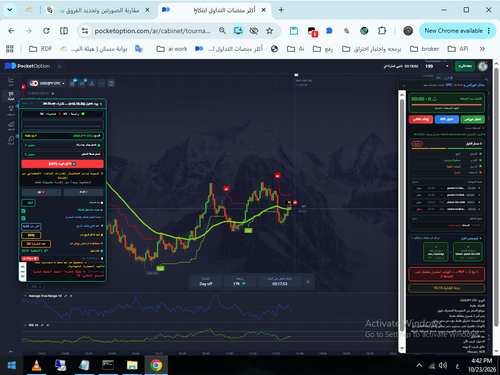Open the three-dots more options in chart toolbar
Viewport: 500px width, 375px height.
click(x=101, y=83)
